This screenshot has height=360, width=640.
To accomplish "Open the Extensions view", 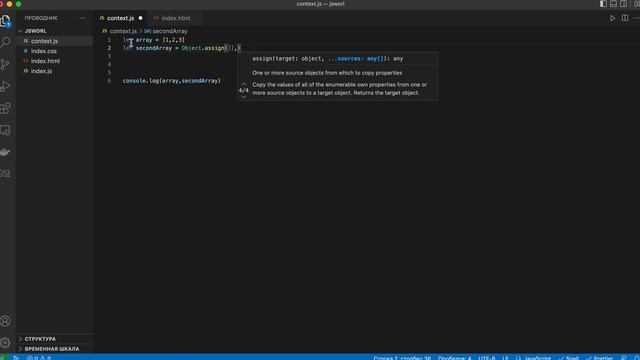I will click(5, 108).
